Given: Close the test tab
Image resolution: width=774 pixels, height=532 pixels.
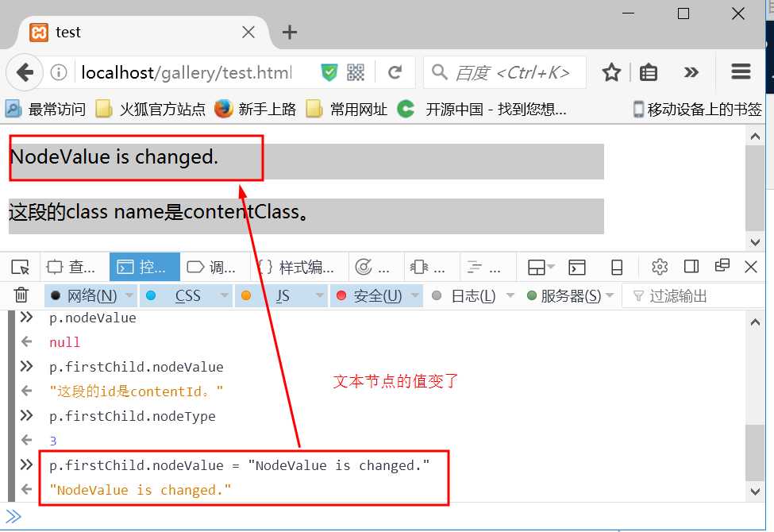Looking at the screenshot, I should pyautogui.click(x=248, y=33).
